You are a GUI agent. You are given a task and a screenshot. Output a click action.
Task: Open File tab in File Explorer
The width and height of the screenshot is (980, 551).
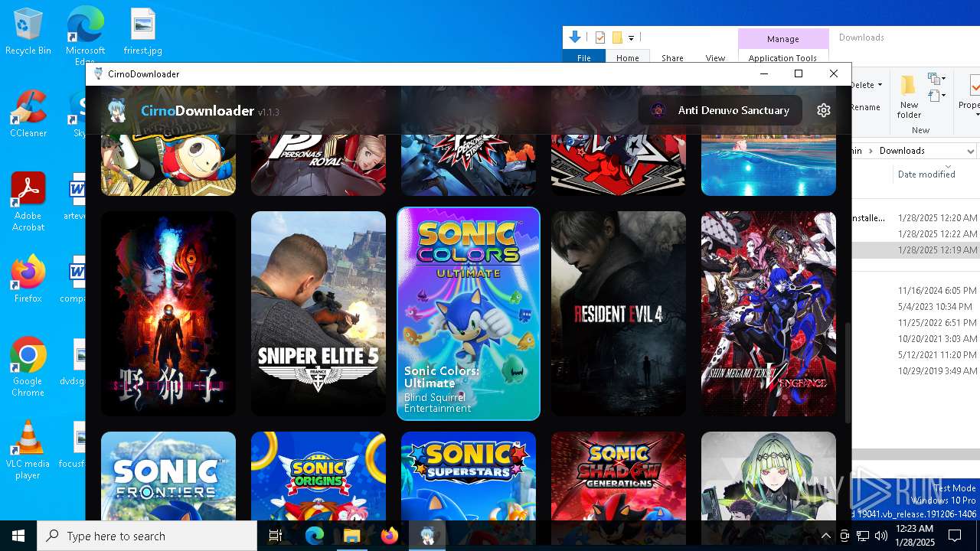pos(584,58)
